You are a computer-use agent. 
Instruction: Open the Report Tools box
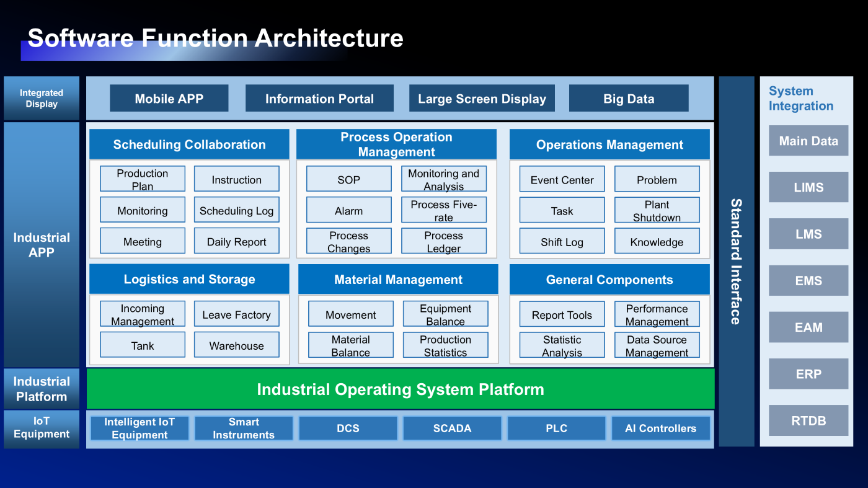(562, 314)
